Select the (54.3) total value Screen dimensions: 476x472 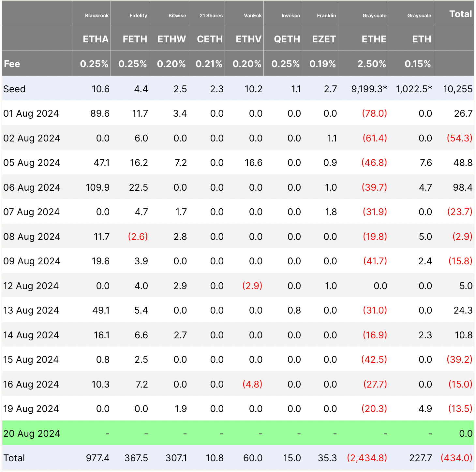coord(460,138)
